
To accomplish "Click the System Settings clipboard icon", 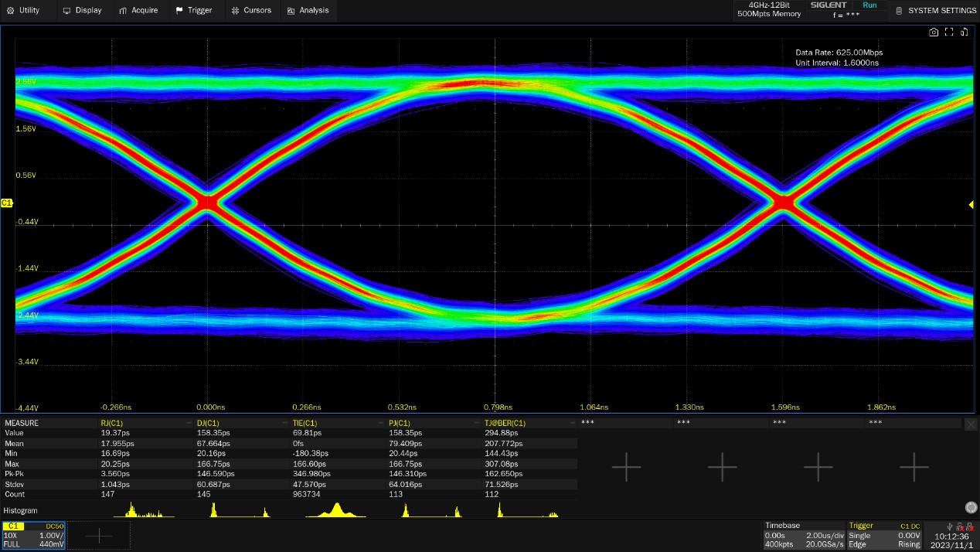I will click(x=899, y=11).
